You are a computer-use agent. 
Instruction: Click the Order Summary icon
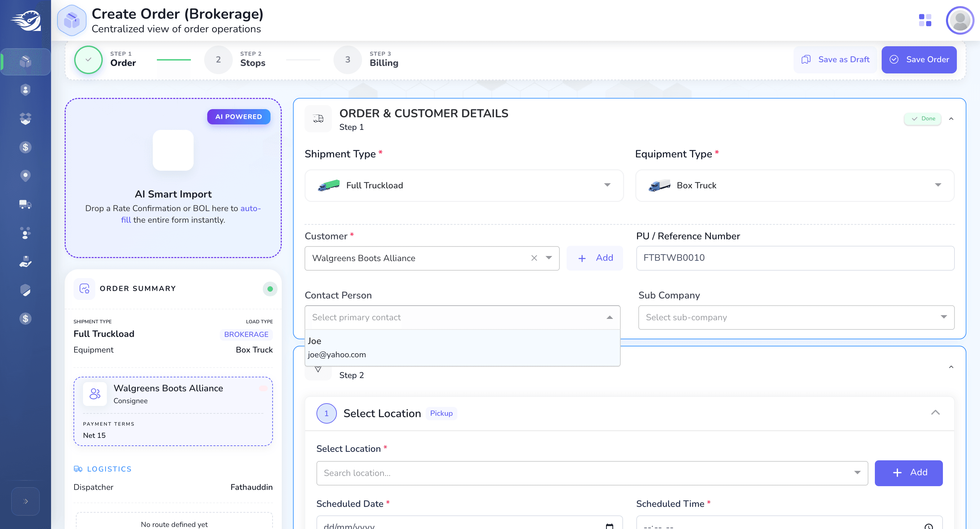pos(84,289)
